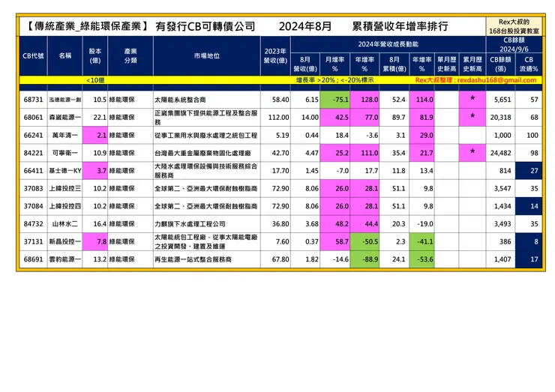Click the 月增率% column header

[334, 64]
